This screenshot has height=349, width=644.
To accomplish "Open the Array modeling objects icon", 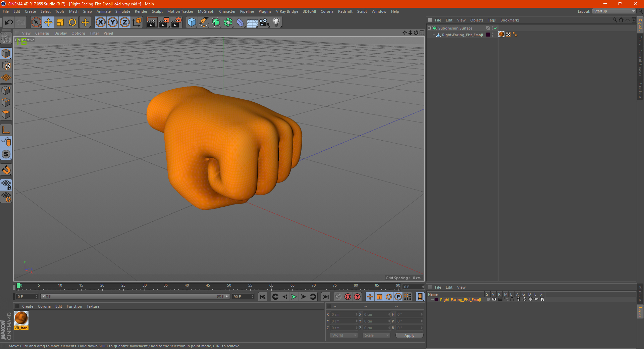I will click(x=228, y=22).
